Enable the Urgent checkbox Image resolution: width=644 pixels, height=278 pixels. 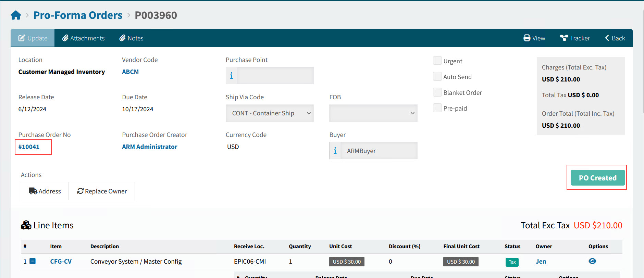437,61
